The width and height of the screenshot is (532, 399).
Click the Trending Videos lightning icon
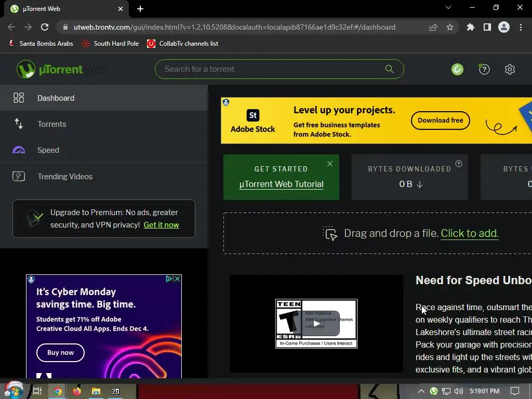19,176
